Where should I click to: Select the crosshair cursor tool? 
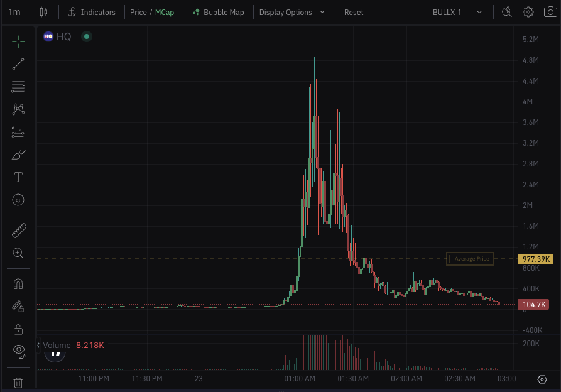(18, 41)
